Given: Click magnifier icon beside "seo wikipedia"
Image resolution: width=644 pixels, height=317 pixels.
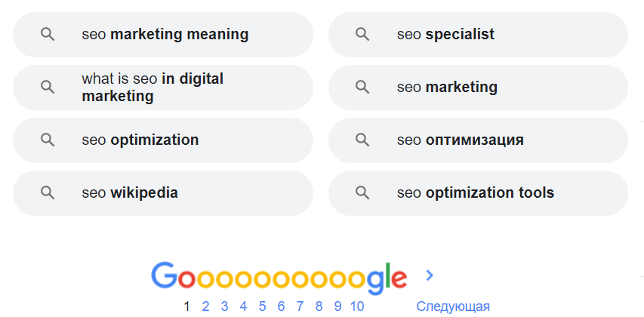Looking at the screenshot, I should 48,193.
